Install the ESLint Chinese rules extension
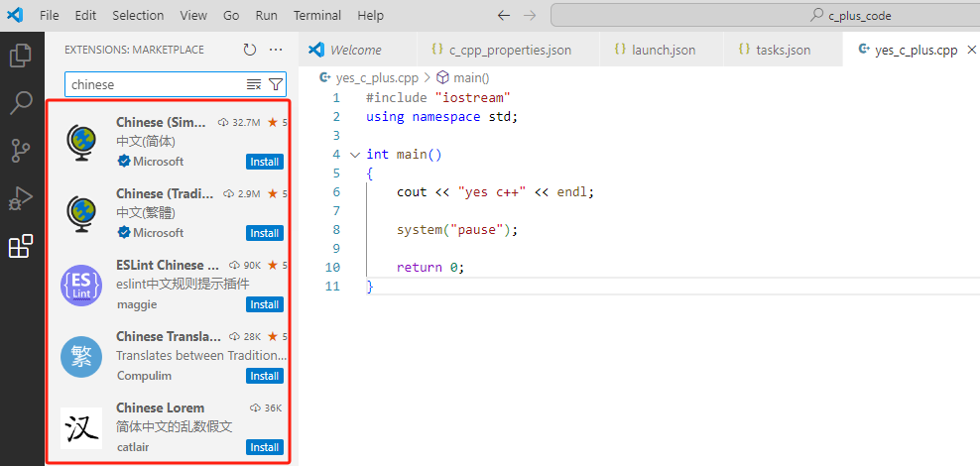This screenshot has width=980, height=466. [x=265, y=304]
